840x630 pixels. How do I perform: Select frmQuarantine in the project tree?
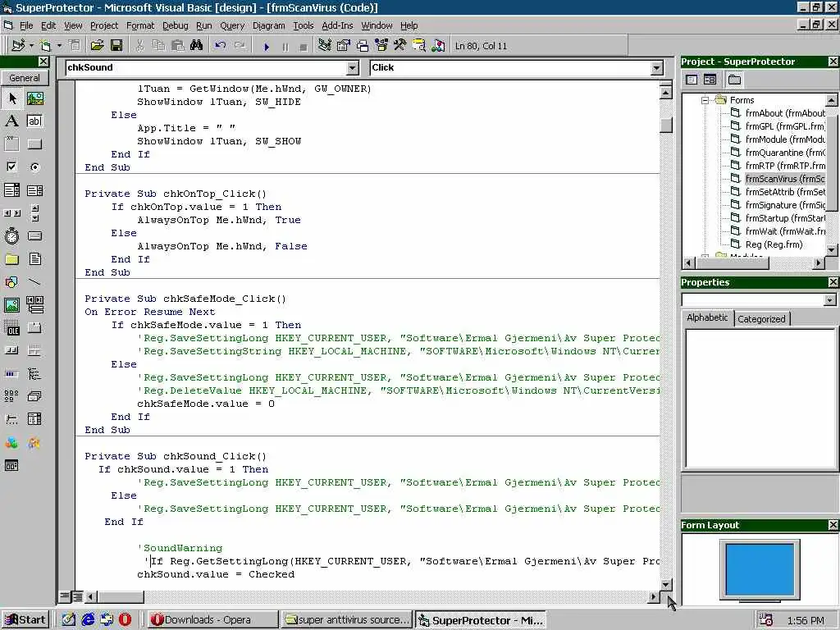[x=784, y=153]
